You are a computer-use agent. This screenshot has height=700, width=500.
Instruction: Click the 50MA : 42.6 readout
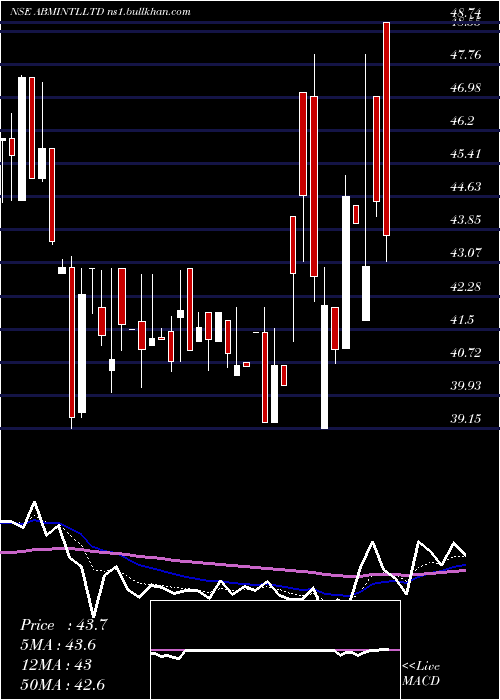[x=62, y=685]
